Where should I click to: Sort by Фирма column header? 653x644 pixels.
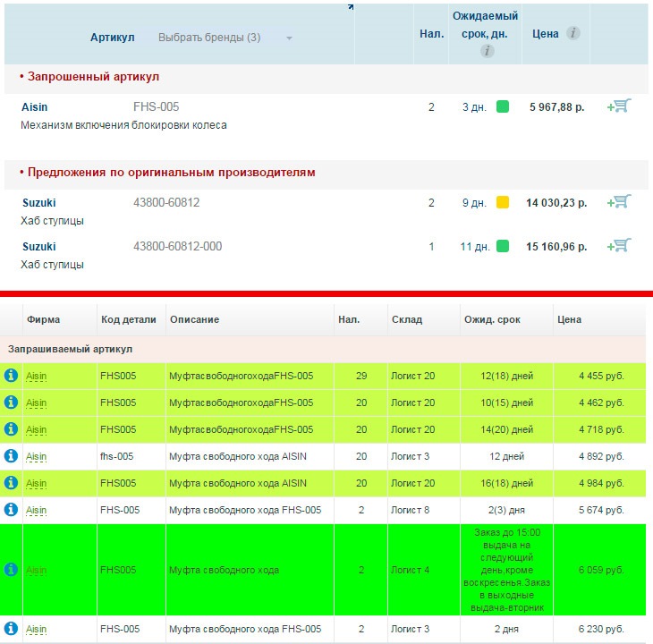pos(43,319)
